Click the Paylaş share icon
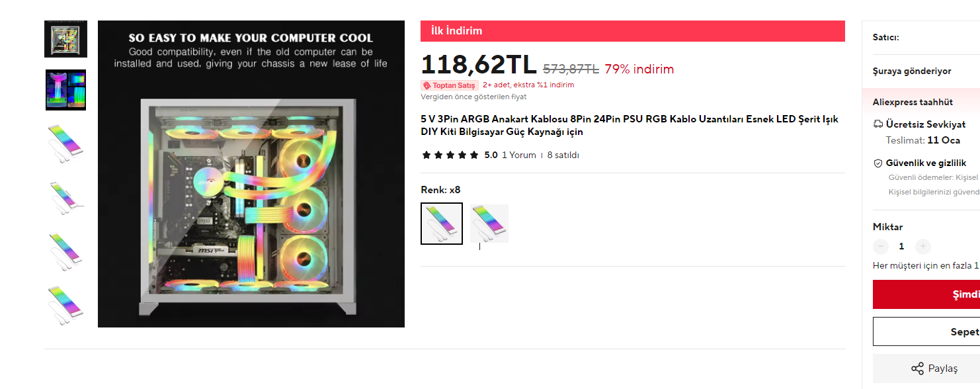The height and width of the screenshot is (389, 980). click(x=917, y=368)
